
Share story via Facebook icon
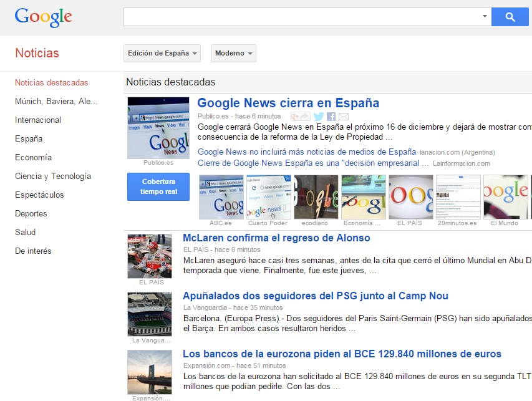click(x=331, y=117)
